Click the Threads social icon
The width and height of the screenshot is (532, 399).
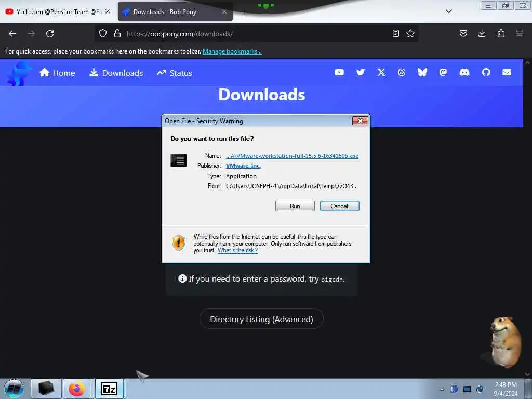point(402,72)
